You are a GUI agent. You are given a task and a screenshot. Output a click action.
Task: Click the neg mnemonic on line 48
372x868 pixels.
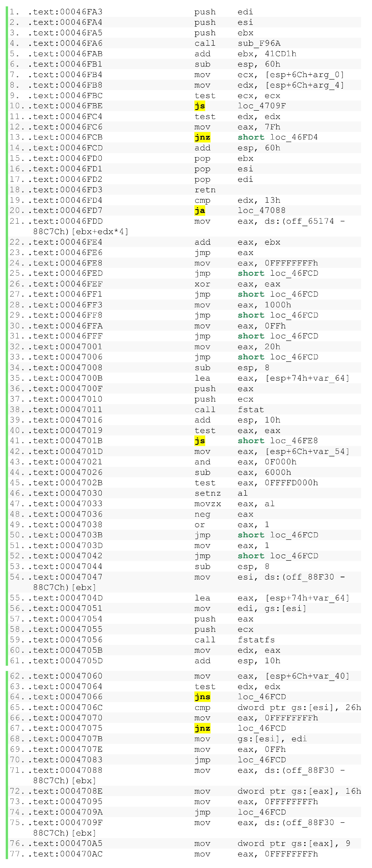203,514
